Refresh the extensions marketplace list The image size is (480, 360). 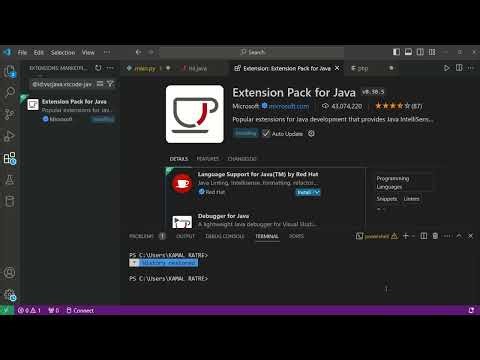click(98, 68)
